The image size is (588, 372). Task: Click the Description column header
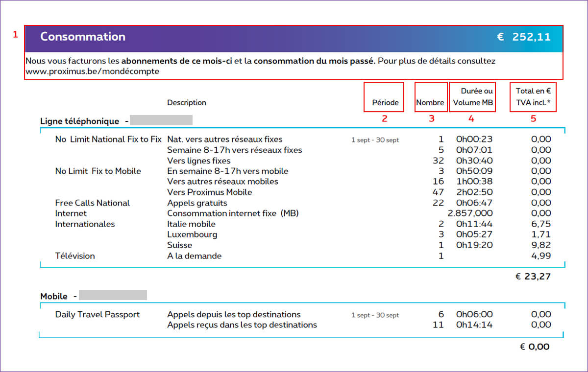tap(187, 103)
